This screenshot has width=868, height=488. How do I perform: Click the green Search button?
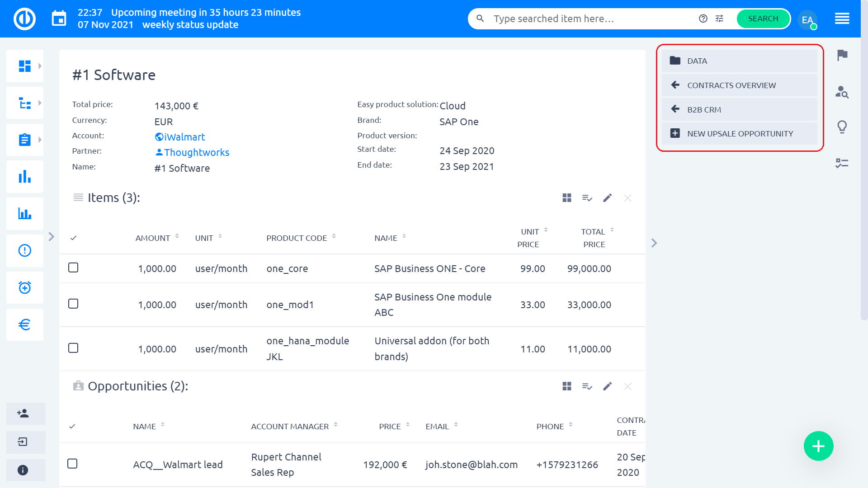(763, 19)
